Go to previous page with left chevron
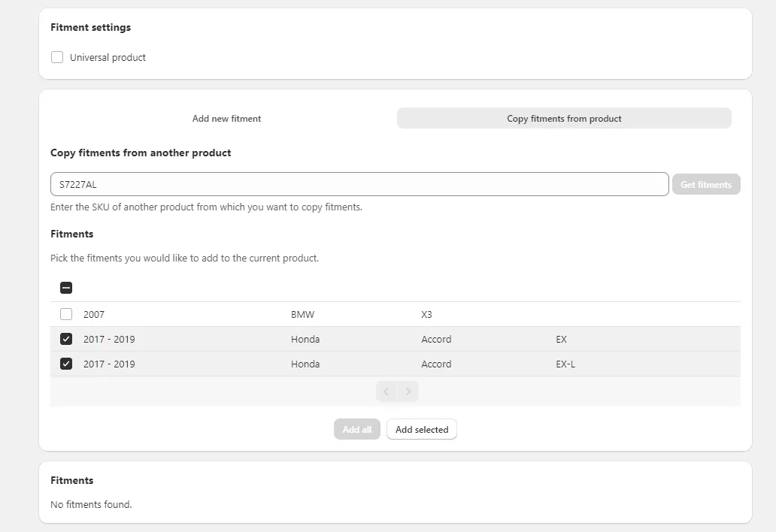 click(x=386, y=391)
